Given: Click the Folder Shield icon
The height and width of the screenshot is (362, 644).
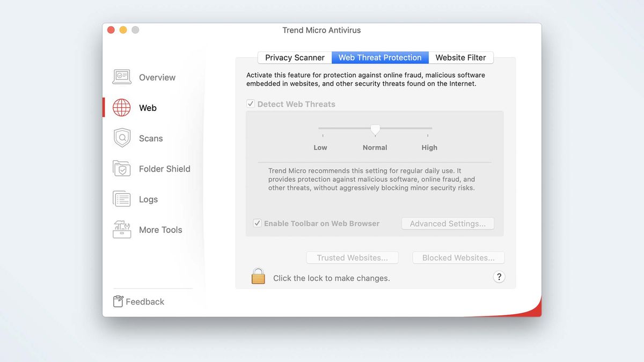Looking at the screenshot, I should coord(122,168).
